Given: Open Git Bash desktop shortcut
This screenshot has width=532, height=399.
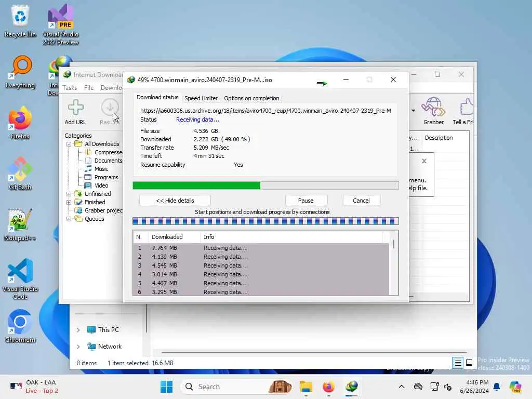Looking at the screenshot, I should pyautogui.click(x=20, y=174).
